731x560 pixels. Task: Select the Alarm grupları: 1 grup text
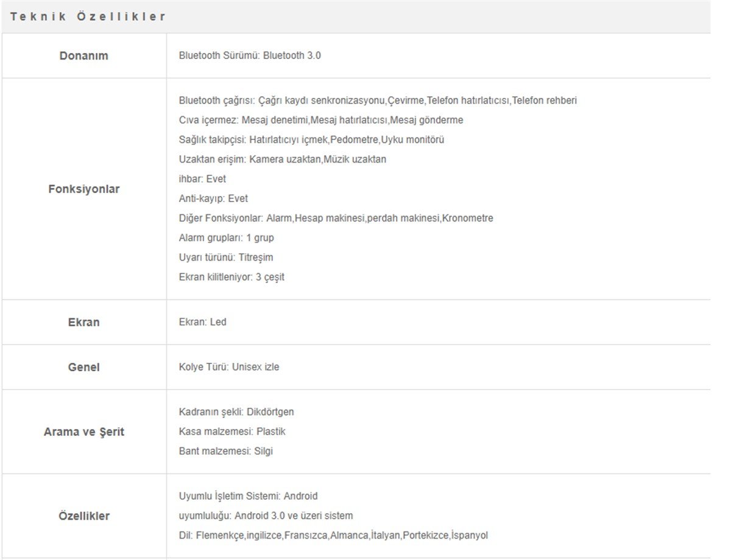[227, 237]
